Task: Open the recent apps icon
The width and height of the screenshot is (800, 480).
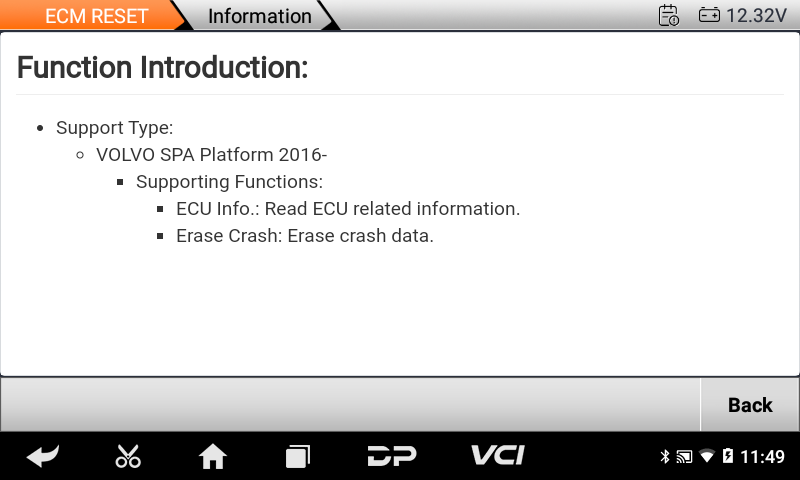Action: (x=297, y=456)
